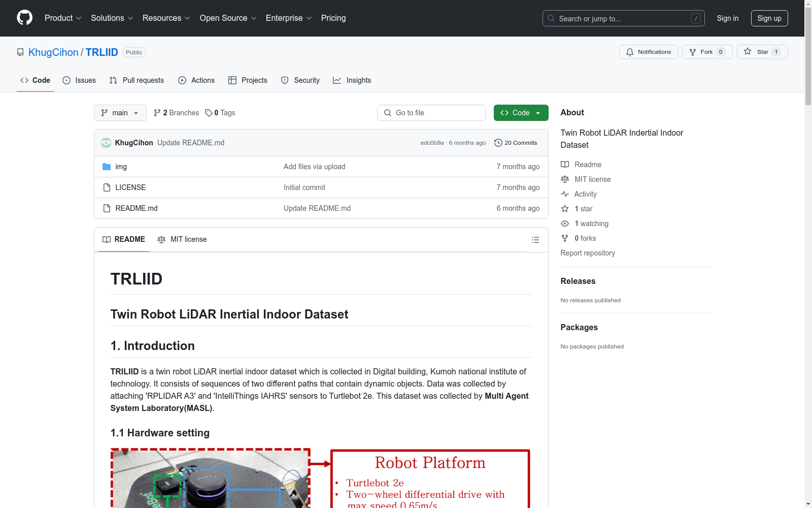812x508 pixels.
Task: Open the Pull requests tab
Action: [137, 80]
